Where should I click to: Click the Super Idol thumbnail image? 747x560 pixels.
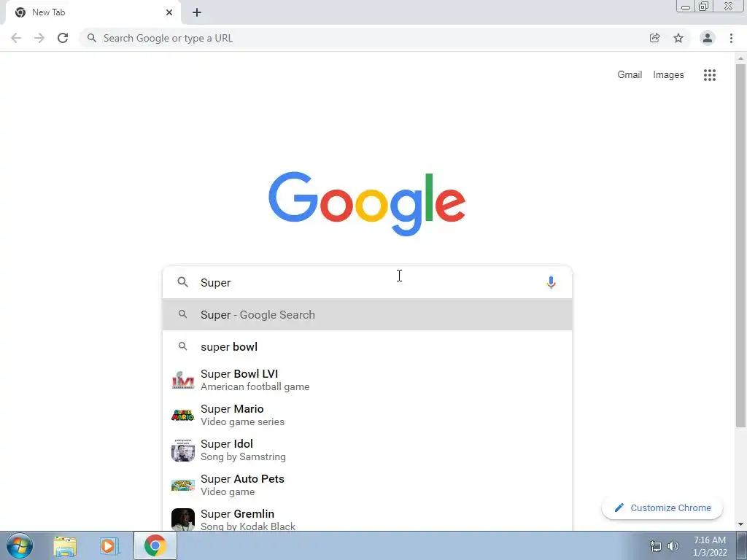pyautogui.click(x=183, y=450)
